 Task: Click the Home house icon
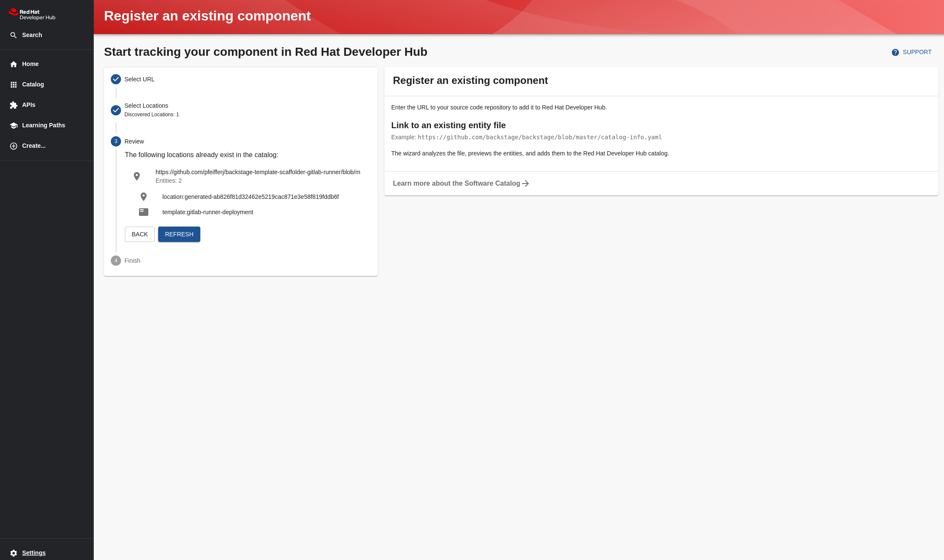click(14, 64)
